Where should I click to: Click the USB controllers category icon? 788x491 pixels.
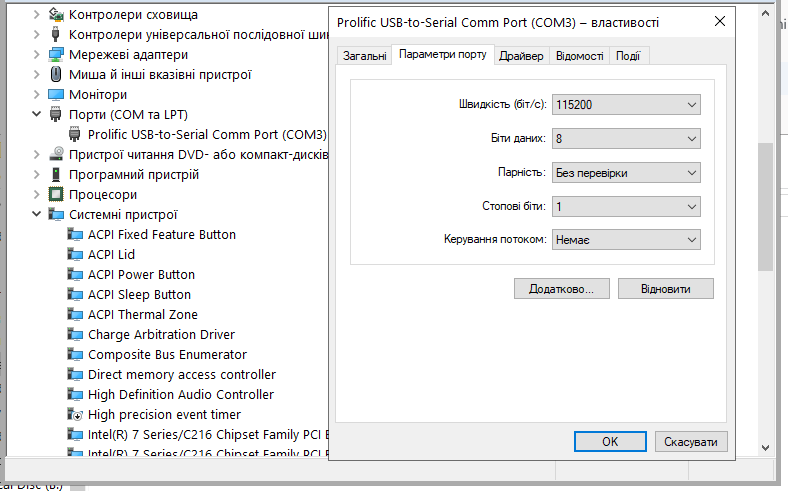point(56,35)
